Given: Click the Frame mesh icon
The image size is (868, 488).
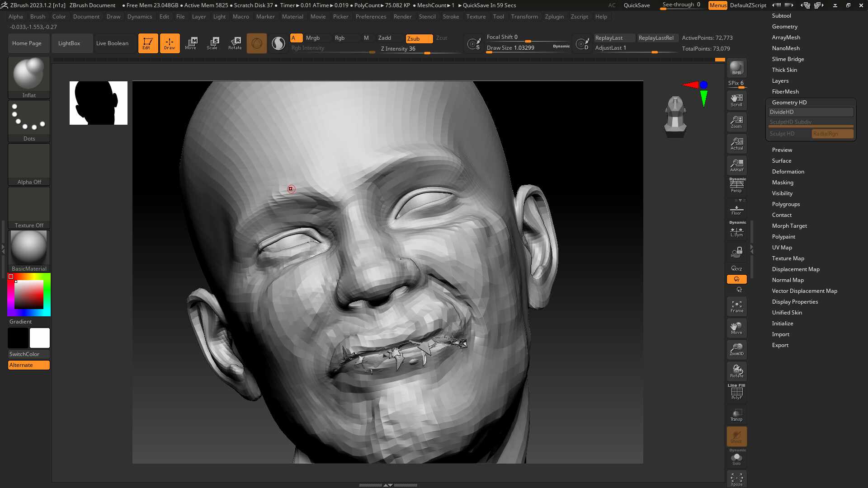Looking at the screenshot, I should tap(736, 306).
